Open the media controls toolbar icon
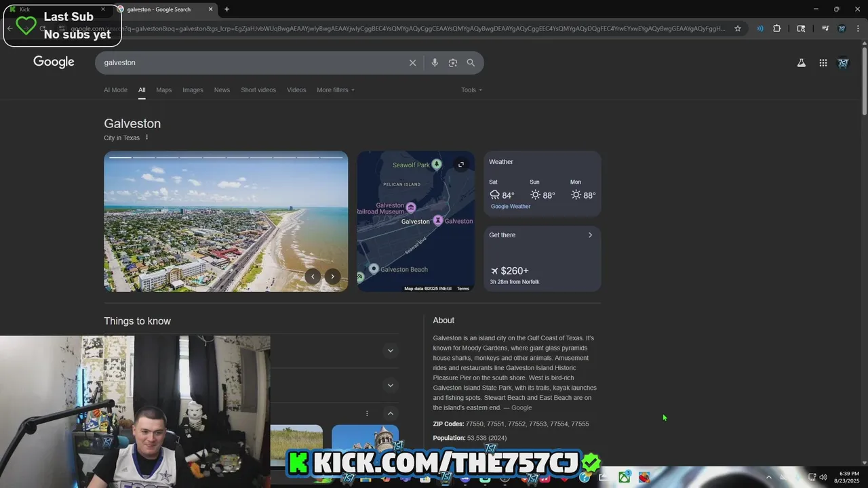This screenshot has width=868, height=488. [825, 28]
